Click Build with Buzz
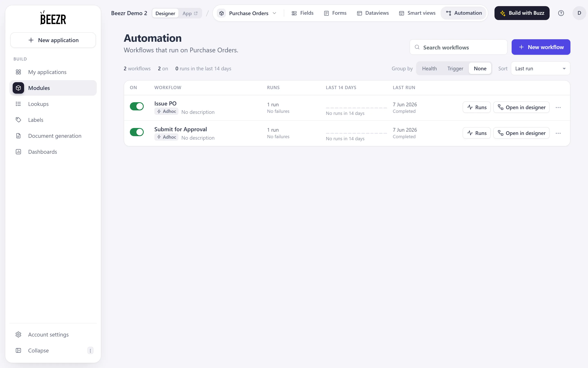 (522, 13)
